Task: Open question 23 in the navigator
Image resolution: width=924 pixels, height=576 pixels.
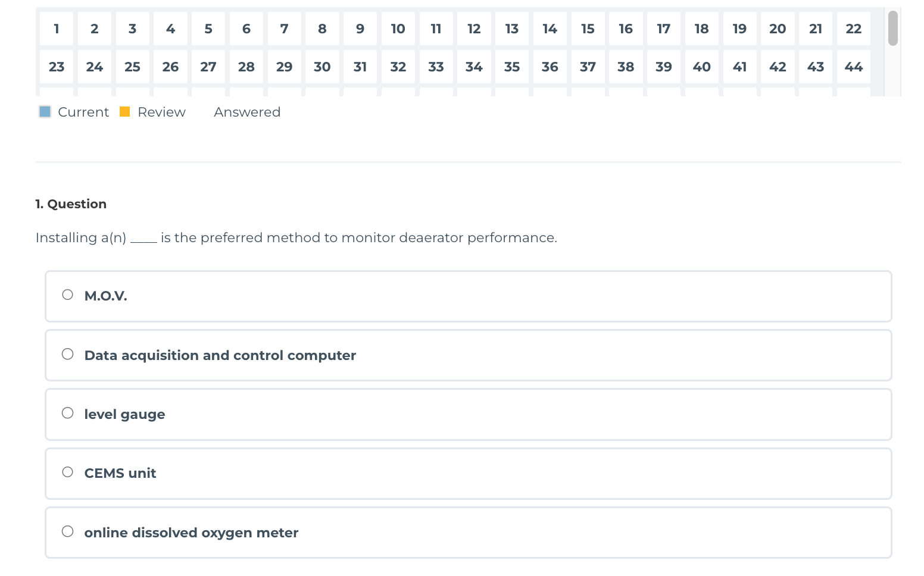Action: click(57, 67)
